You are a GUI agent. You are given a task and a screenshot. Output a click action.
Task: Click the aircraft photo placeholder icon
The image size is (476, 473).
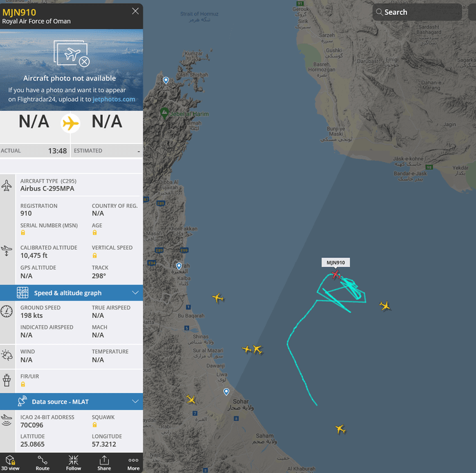coord(71,54)
